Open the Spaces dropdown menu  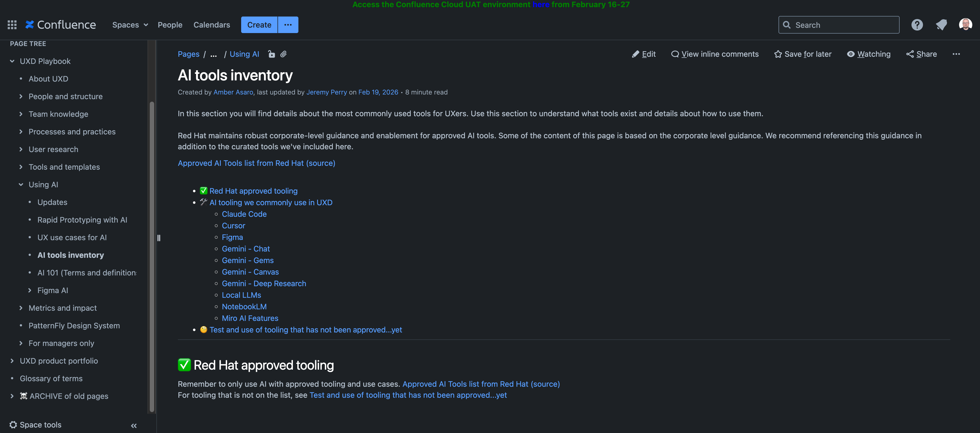pyautogui.click(x=130, y=25)
